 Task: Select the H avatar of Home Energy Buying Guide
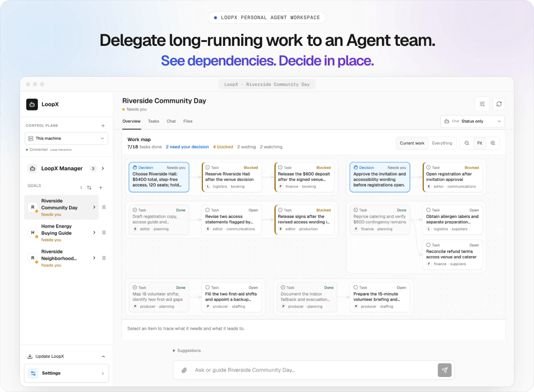(x=33, y=233)
